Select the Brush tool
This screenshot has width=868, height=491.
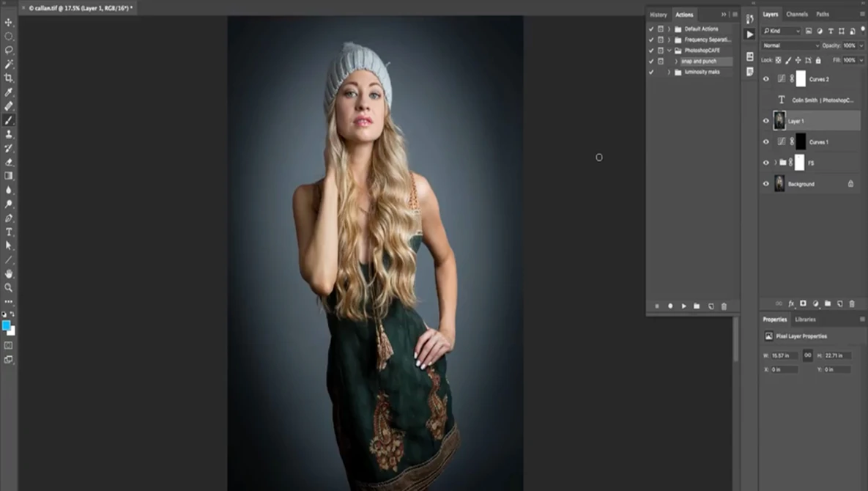pos(9,120)
